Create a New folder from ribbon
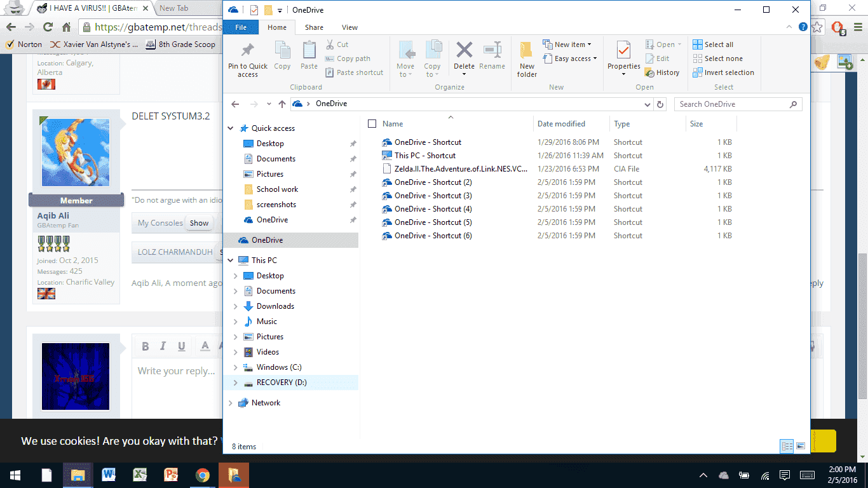 (x=527, y=60)
